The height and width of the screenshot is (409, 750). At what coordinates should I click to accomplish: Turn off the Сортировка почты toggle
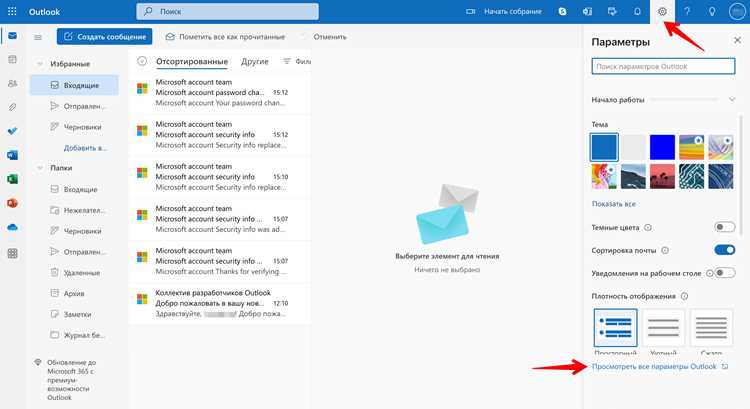coord(724,250)
